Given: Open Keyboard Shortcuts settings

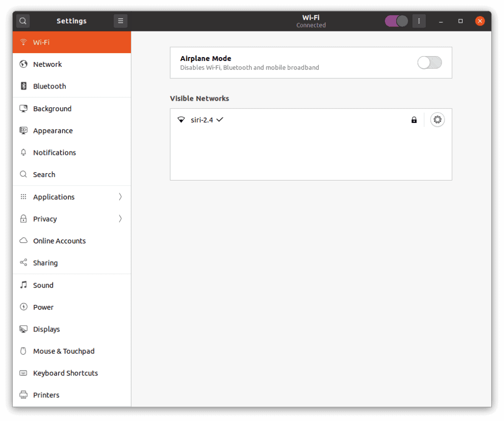Looking at the screenshot, I should click(x=72, y=373).
